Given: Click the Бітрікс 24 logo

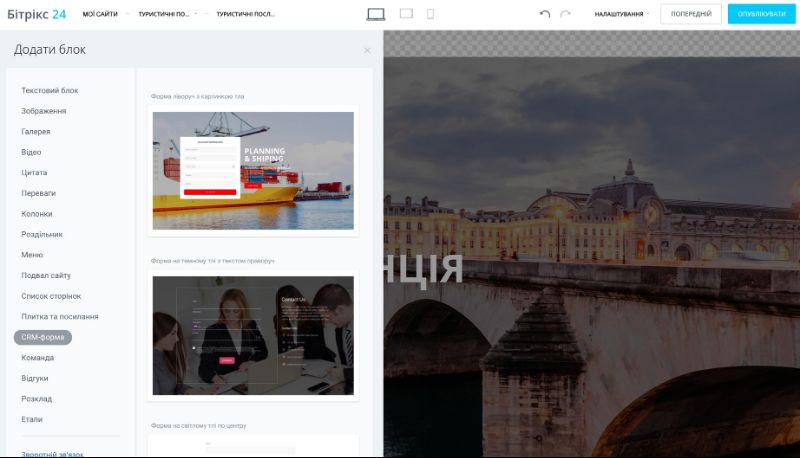Looking at the screenshot, I should [36, 14].
